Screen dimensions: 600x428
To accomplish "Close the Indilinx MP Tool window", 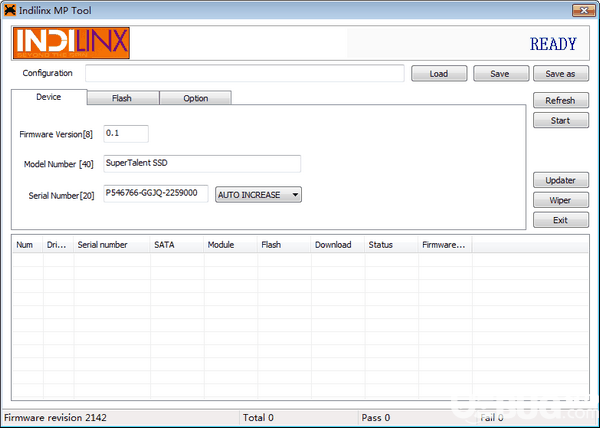I will tap(584, 10).
